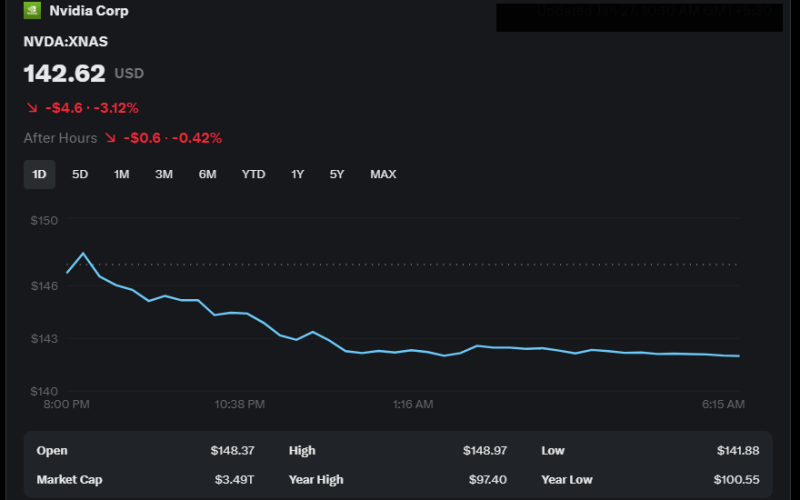Image resolution: width=800 pixels, height=500 pixels.
Task: Show year-to-date YTD chart
Action: [x=253, y=174]
